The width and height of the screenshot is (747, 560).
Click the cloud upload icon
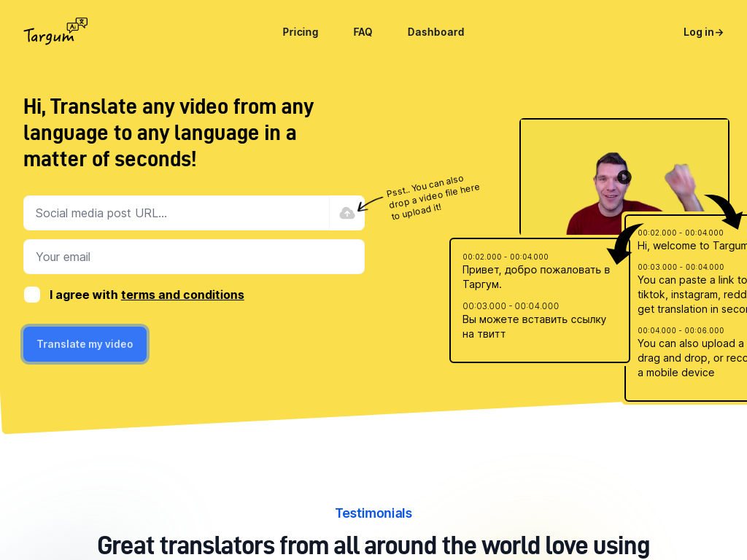point(347,213)
